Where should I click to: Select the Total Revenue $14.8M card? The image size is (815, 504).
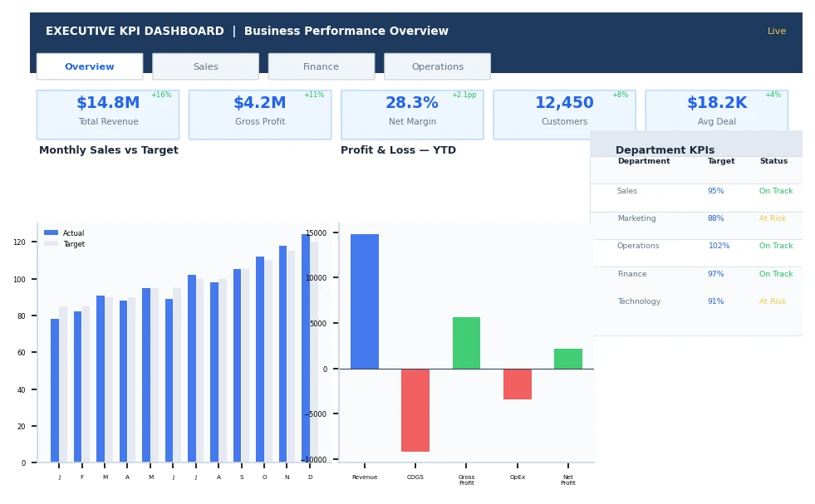(108, 115)
